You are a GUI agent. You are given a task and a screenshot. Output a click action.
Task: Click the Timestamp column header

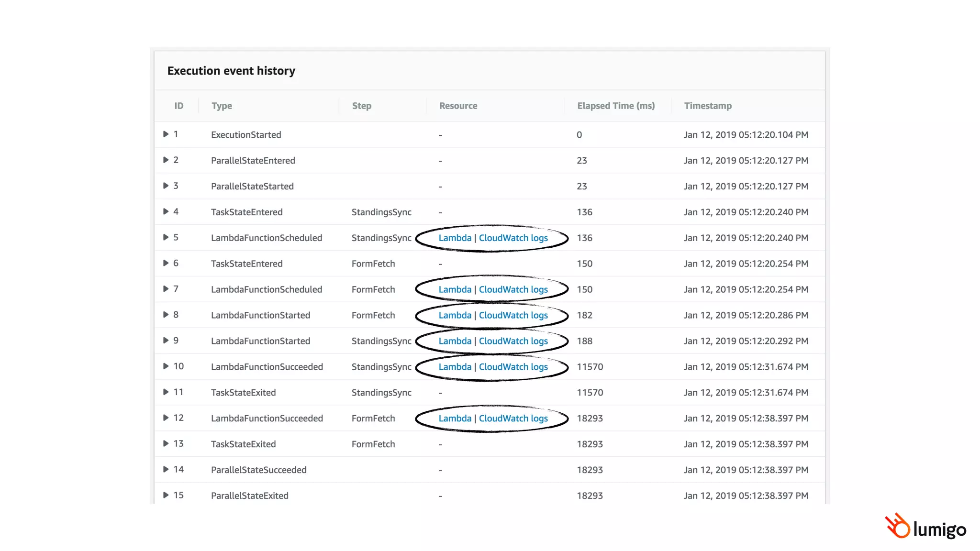click(707, 106)
